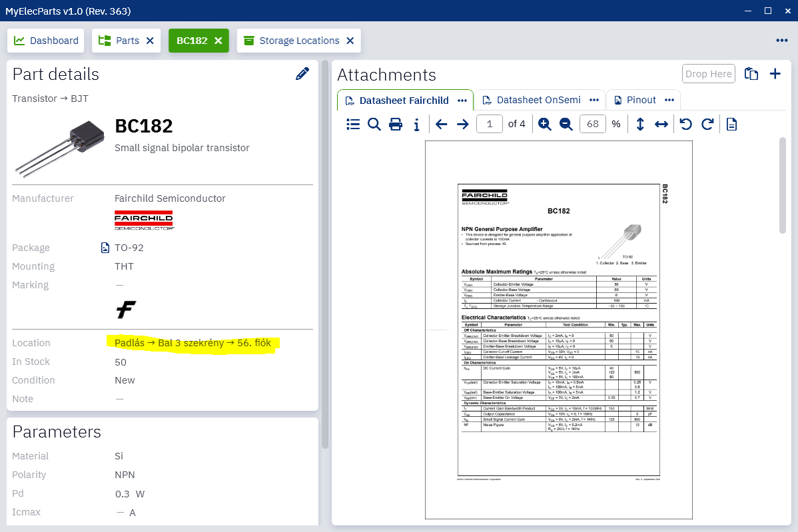Fit PDF page to height
Screen dimensions: 798x532
639,124
